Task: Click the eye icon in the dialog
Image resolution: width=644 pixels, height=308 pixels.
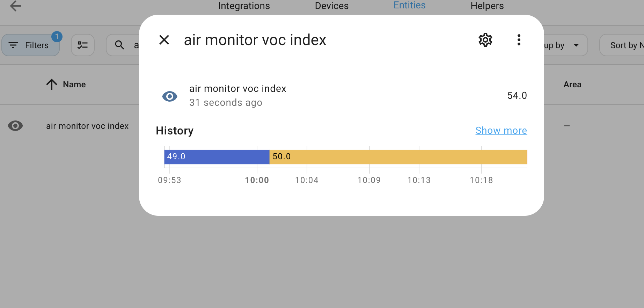Action: click(x=170, y=96)
